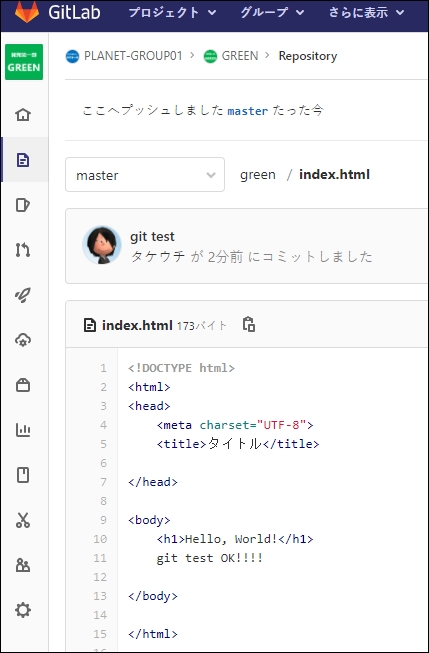The image size is (429, 653).
Task: Click index.html in the path breadcrumb
Action: coord(334,175)
